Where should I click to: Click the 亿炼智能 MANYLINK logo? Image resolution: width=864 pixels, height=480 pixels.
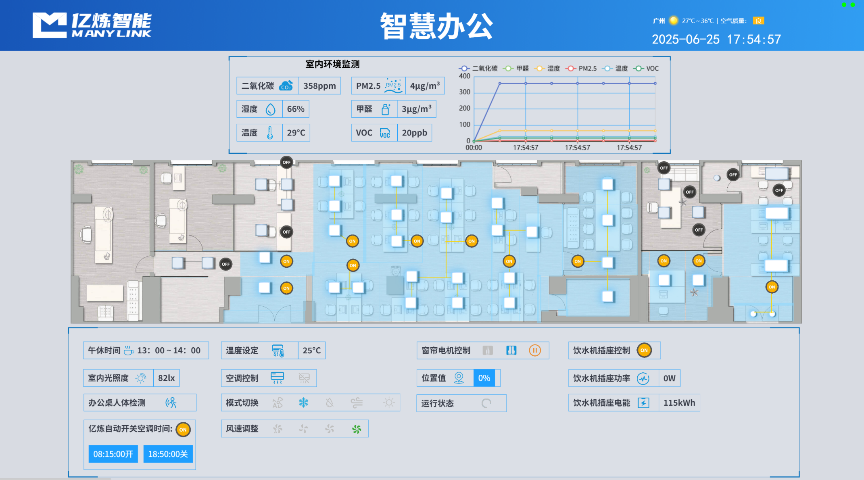pyautogui.click(x=92, y=25)
